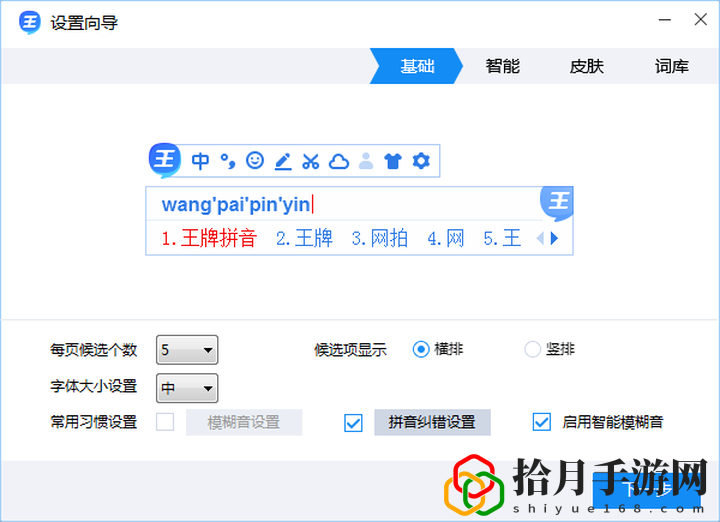Toggle the punctuation mode icon
Viewport: 720px width, 522px height.
click(228, 161)
